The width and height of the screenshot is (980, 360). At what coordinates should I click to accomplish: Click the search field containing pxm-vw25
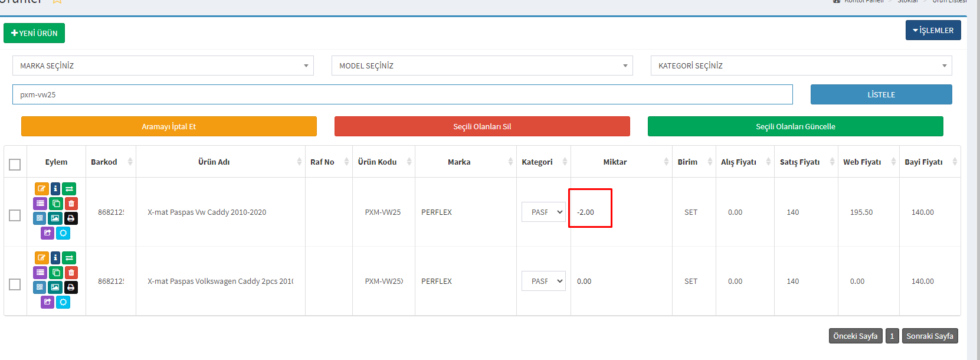(402, 94)
